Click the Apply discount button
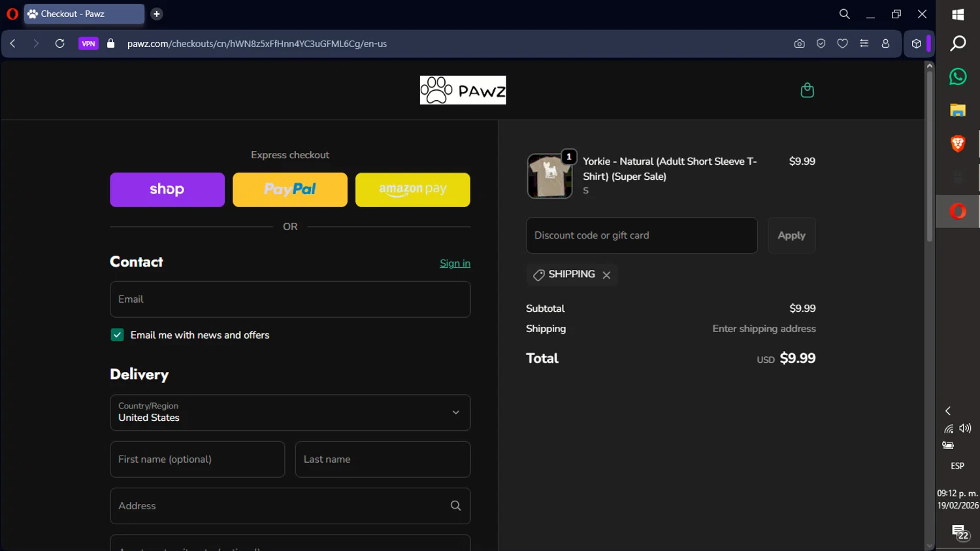 pyautogui.click(x=792, y=235)
